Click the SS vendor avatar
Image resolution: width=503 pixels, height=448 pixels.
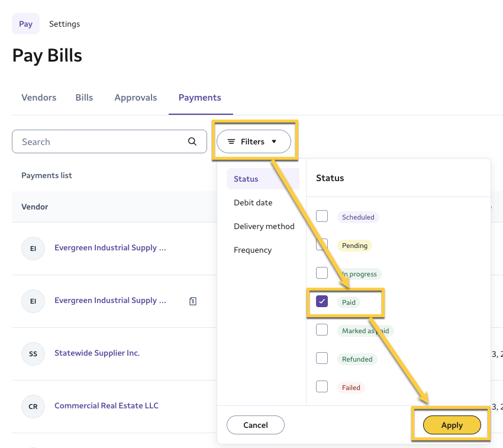pos(33,354)
